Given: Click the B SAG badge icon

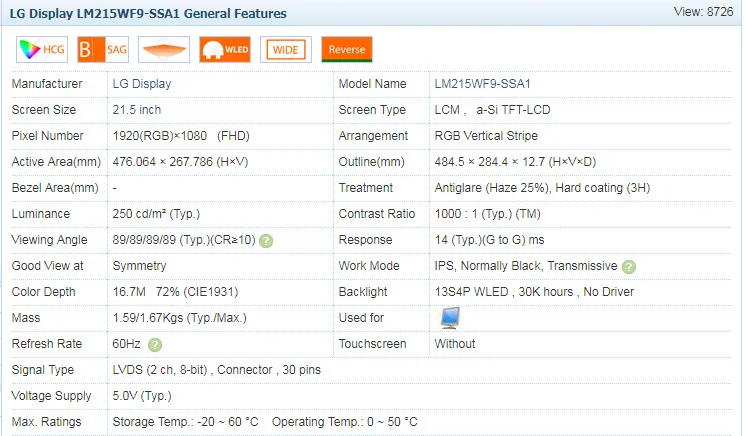Looking at the screenshot, I should [x=103, y=49].
